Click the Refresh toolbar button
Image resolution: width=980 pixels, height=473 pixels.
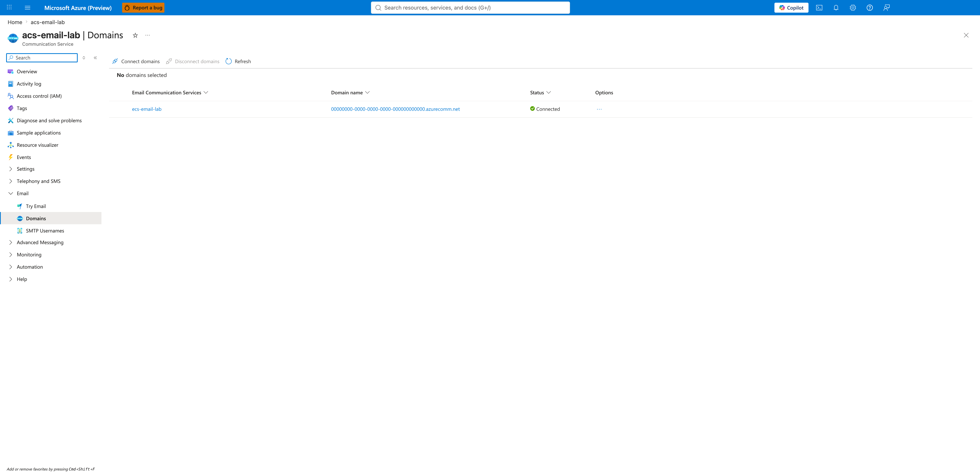(238, 61)
